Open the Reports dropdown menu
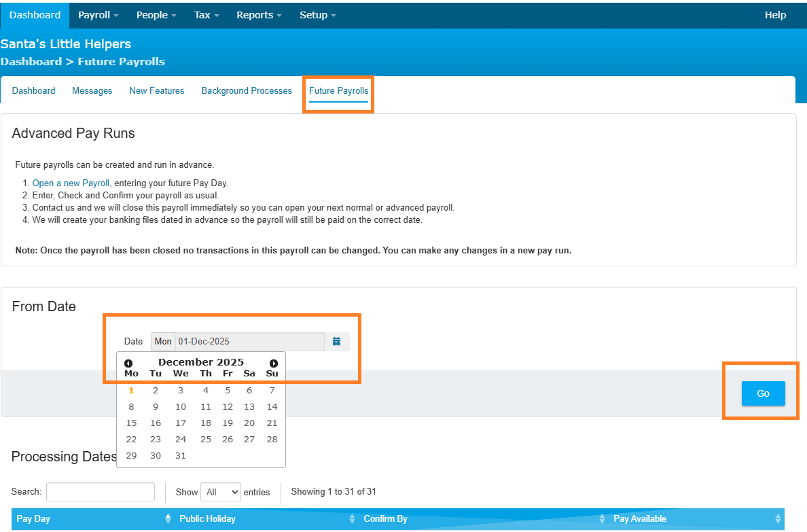Image resolution: width=807 pixels, height=532 pixels. (x=258, y=15)
